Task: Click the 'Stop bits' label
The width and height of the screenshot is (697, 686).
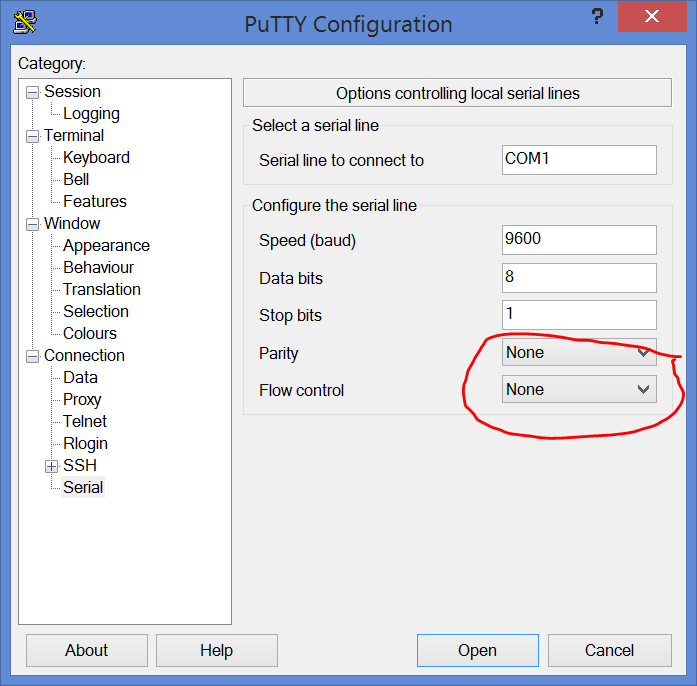Action: [x=290, y=315]
